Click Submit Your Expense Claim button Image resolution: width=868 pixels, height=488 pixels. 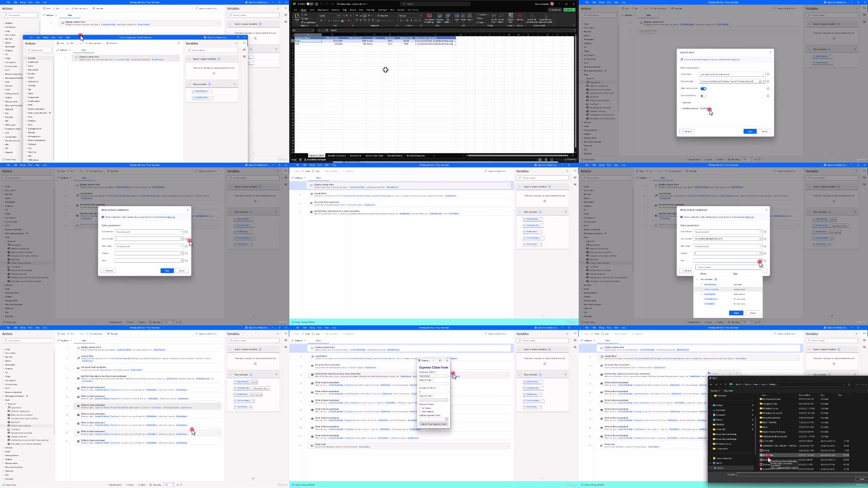click(x=434, y=424)
